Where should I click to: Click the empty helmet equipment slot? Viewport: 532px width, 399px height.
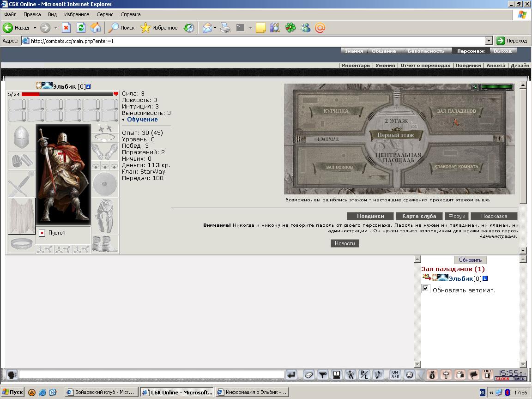[x=21, y=138]
